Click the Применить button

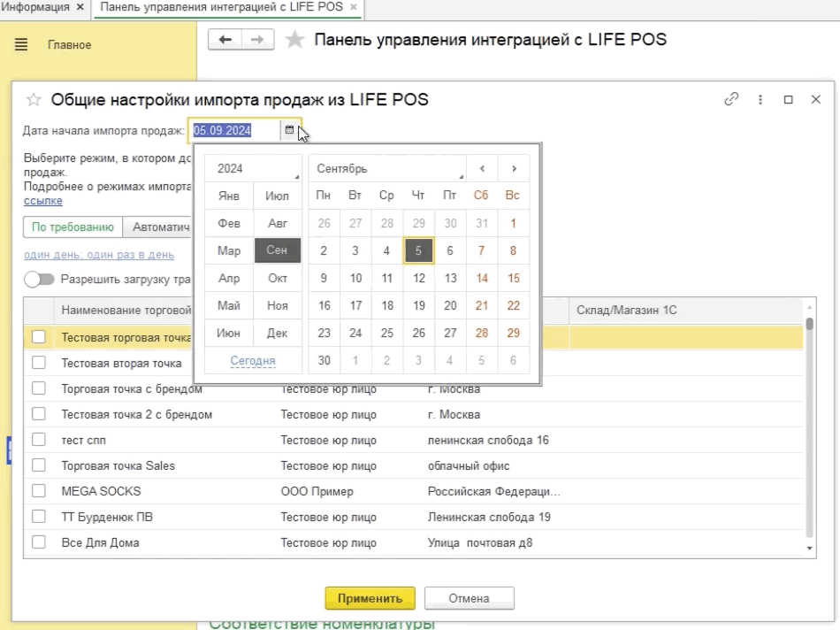tap(370, 598)
